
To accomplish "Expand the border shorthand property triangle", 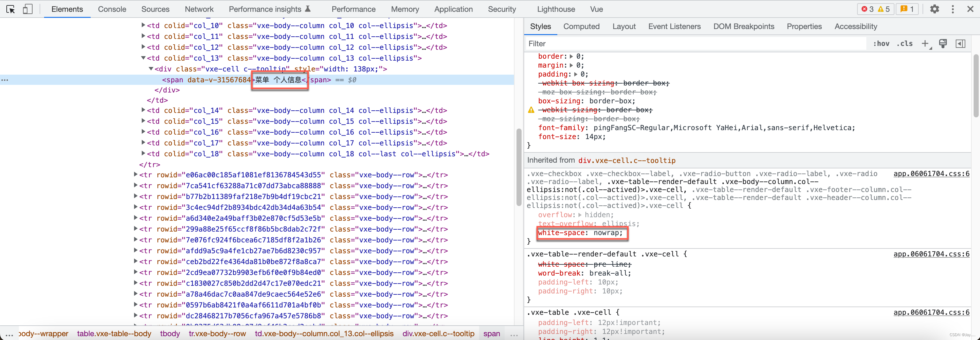I will 571,56.
